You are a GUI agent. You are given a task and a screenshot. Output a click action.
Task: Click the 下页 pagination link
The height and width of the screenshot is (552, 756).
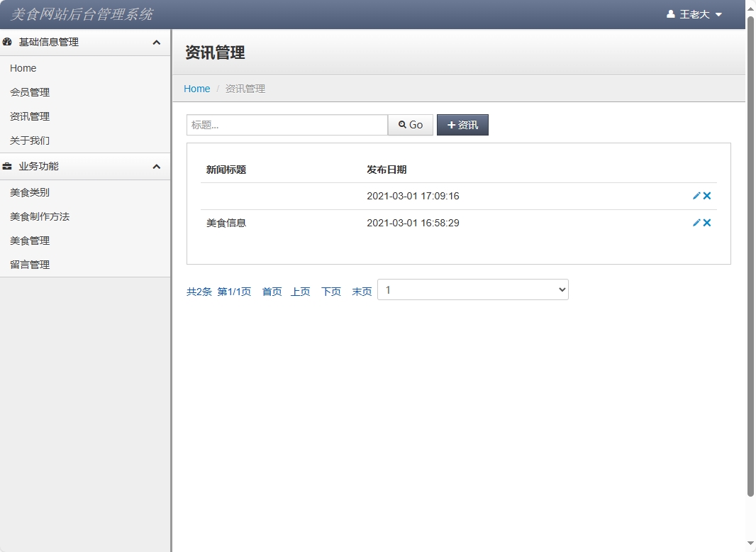(x=330, y=291)
